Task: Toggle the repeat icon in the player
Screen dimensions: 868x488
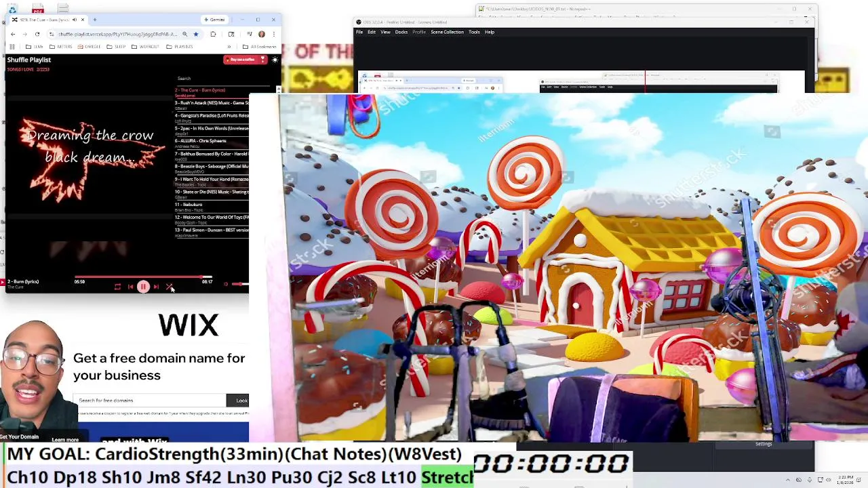Action: point(117,287)
